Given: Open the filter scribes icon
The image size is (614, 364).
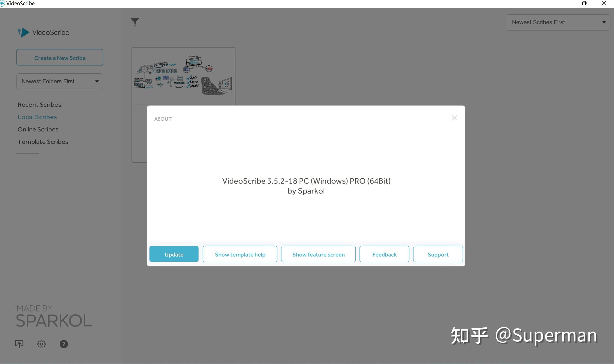Looking at the screenshot, I should tap(135, 22).
